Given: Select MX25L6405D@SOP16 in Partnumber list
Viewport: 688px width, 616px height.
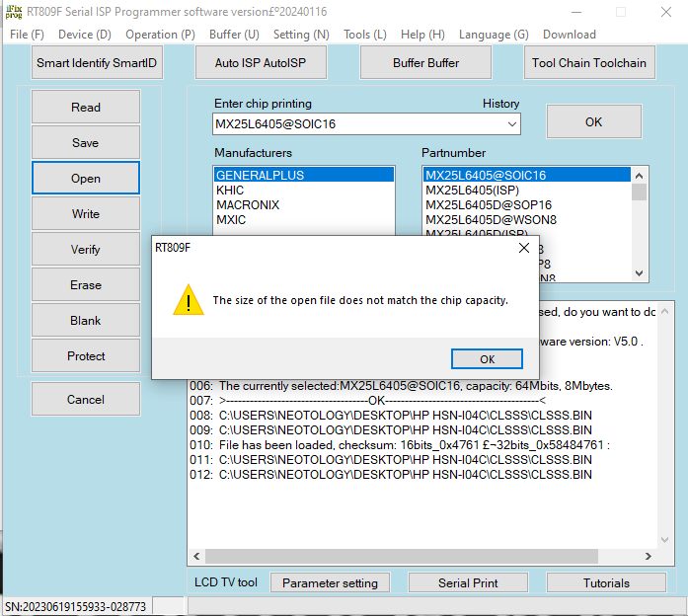Looking at the screenshot, I should (488, 205).
